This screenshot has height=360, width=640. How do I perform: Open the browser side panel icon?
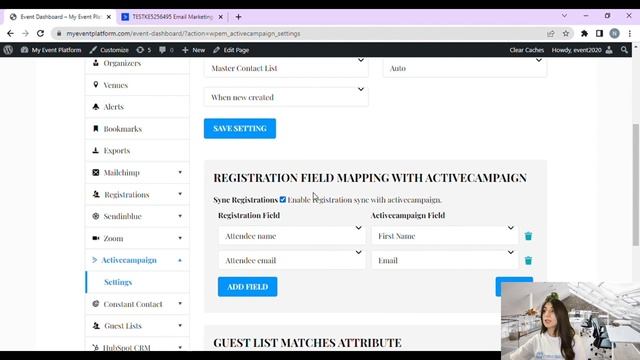pyautogui.click(x=599, y=33)
